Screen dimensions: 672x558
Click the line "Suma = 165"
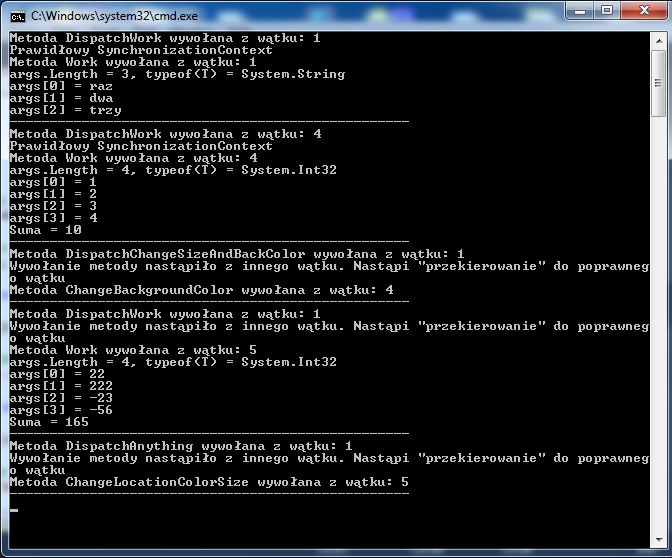49,422
